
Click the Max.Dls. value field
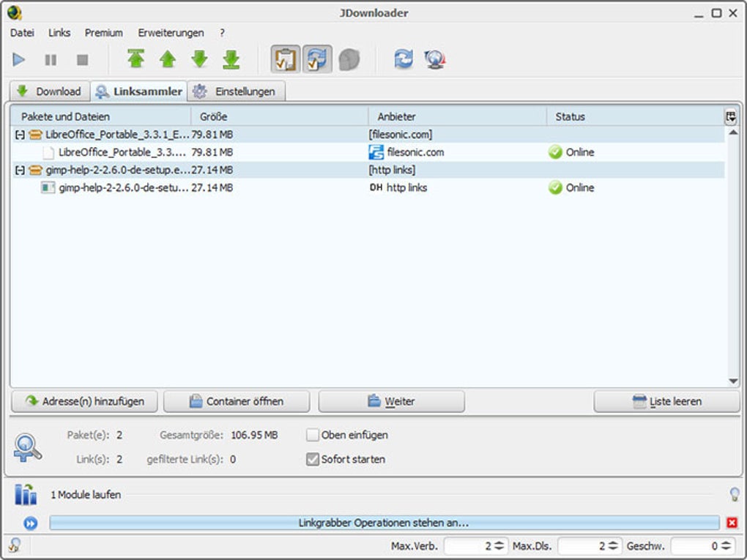pos(583,545)
